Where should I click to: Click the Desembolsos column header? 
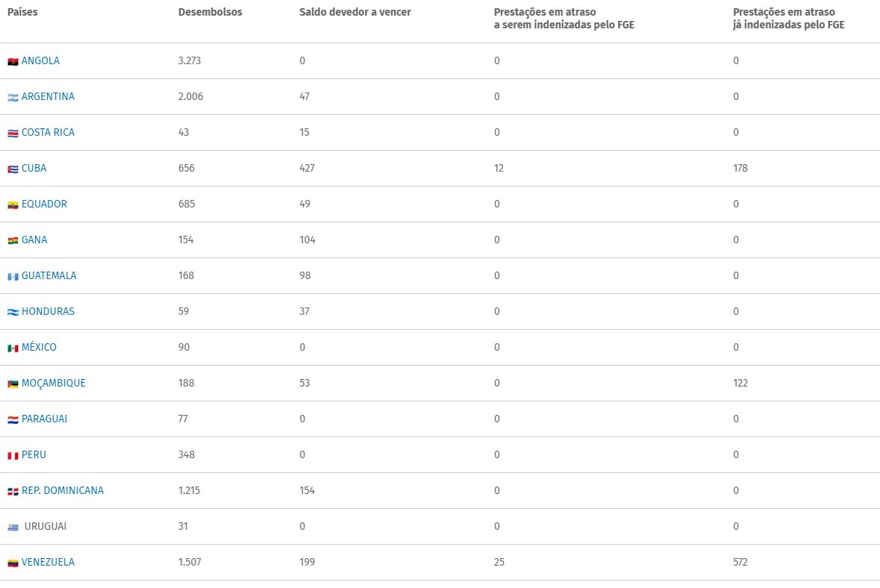pos(210,12)
